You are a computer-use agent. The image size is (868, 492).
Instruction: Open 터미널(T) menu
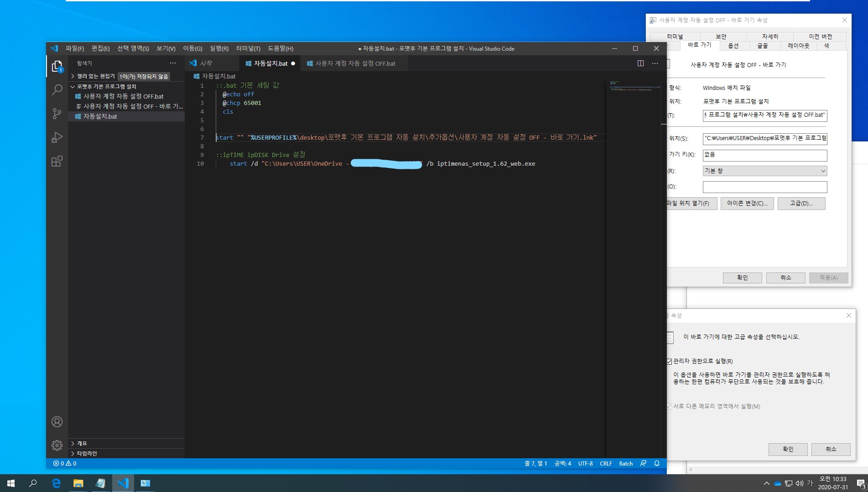point(248,48)
